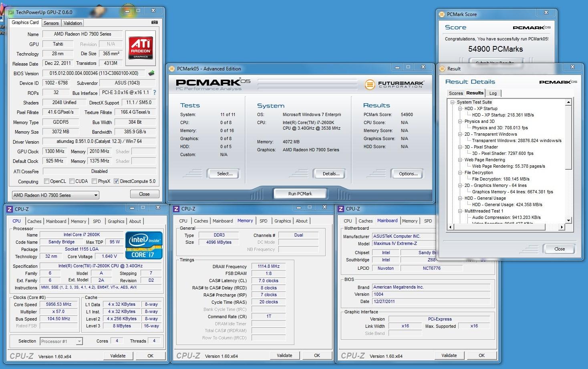Open the Log tab in Result Details
Screen dimensions: 588x369
click(493, 93)
